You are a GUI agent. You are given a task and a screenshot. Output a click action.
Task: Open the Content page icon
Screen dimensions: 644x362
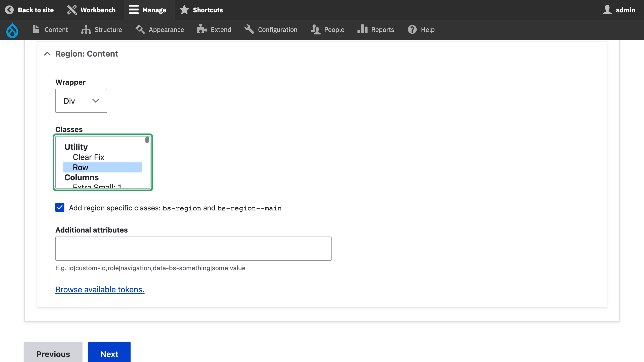click(35, 29)
